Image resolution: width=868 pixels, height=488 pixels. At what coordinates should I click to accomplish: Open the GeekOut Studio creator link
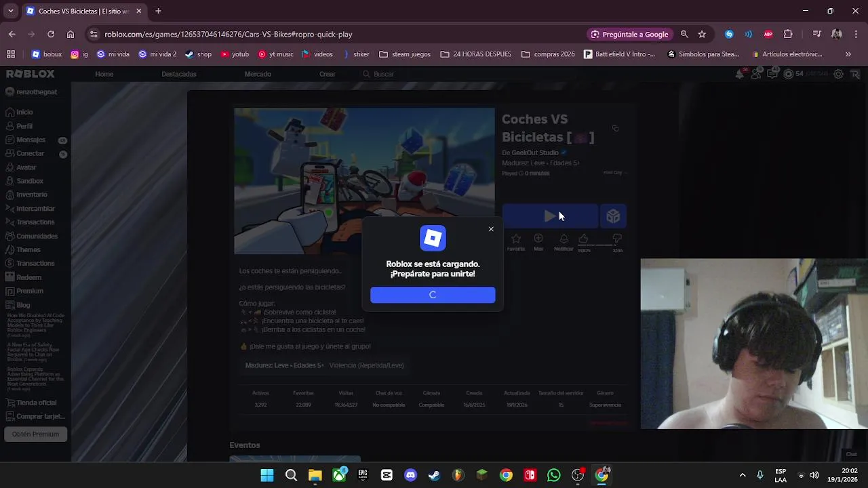tap(535, 152)
